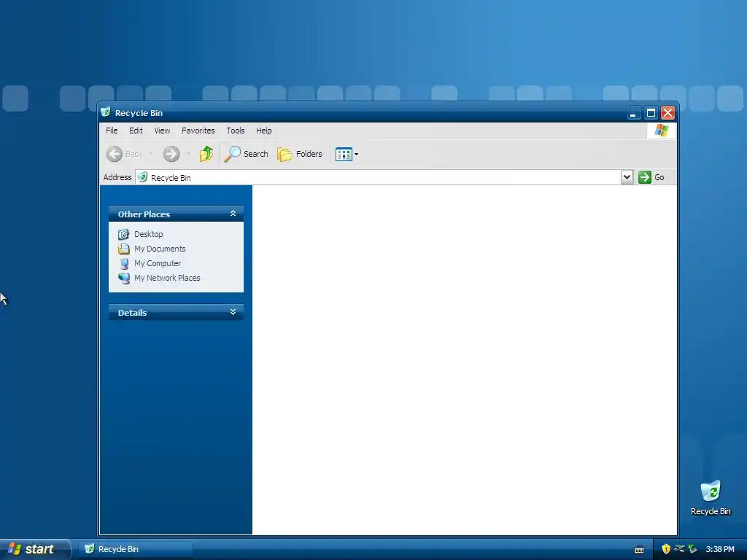
Task: Click Recycle Bin icon in address bar
Action: (x=142, y=177)
